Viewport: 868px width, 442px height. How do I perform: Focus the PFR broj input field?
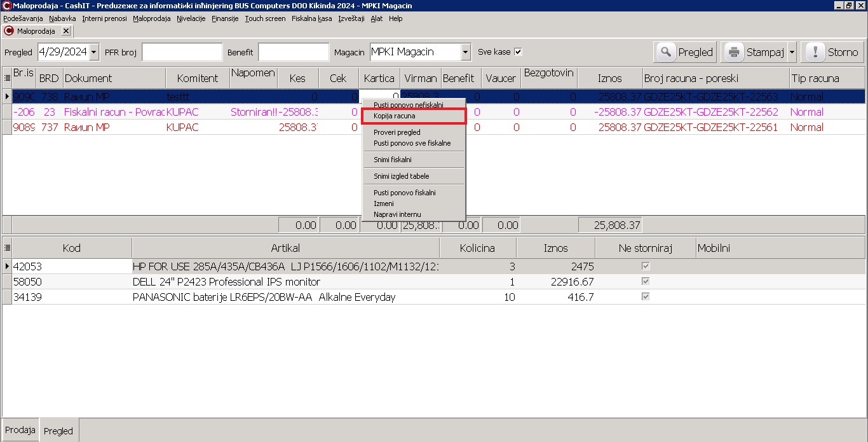pos(182,52)
